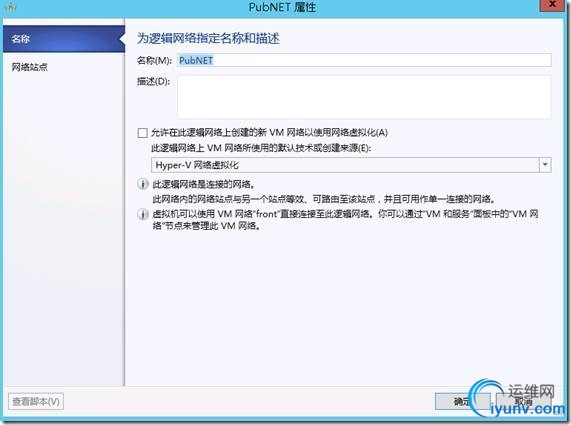Click the 名称(M) input field with PubNET
The width and height of the screenshot is (571, 425).
coord(364,60)
